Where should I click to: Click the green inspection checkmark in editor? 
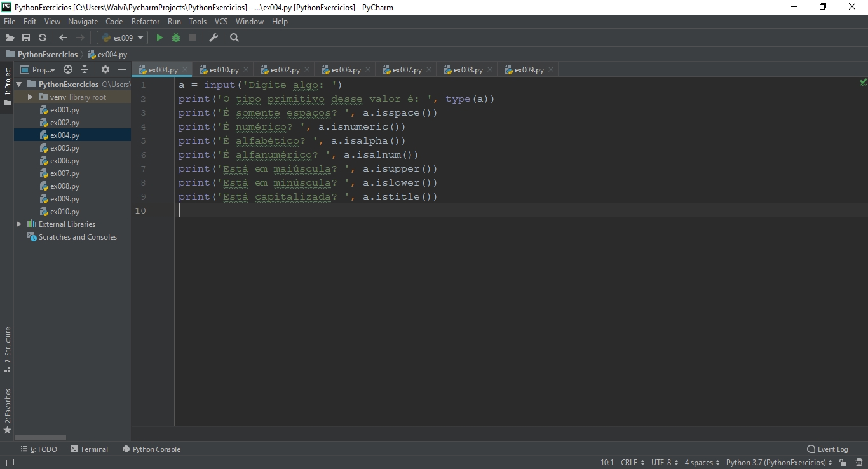[x=863, y=83]
